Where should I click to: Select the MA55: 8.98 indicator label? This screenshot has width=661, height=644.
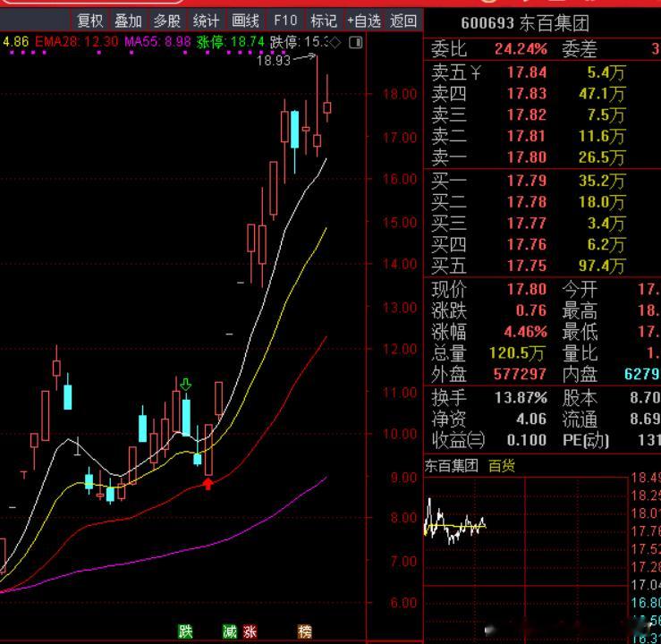pyautogui.click(x=157, y=42)
